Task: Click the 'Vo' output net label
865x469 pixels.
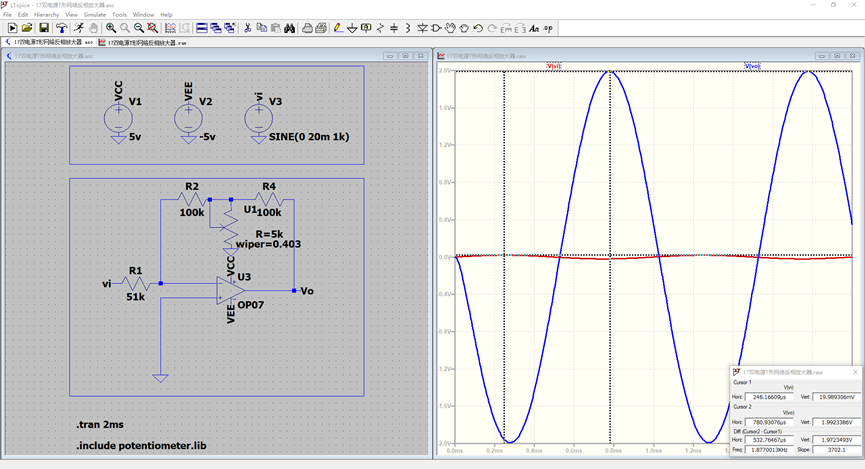Action: click(x=307, y=291)
